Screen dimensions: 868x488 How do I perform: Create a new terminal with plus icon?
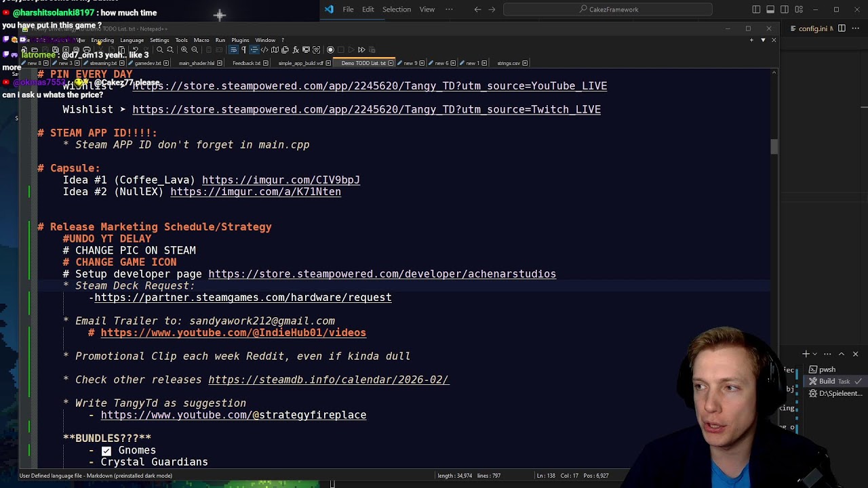(806, 354)
